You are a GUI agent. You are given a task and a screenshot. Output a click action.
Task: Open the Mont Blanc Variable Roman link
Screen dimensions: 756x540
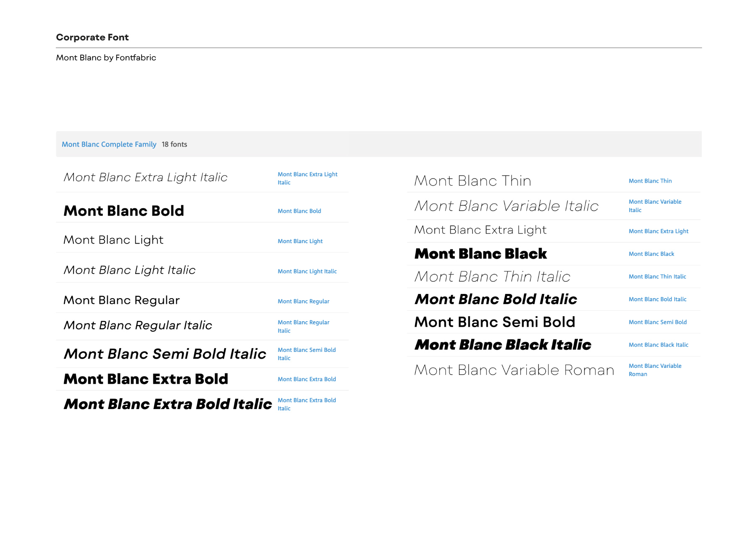655,370
